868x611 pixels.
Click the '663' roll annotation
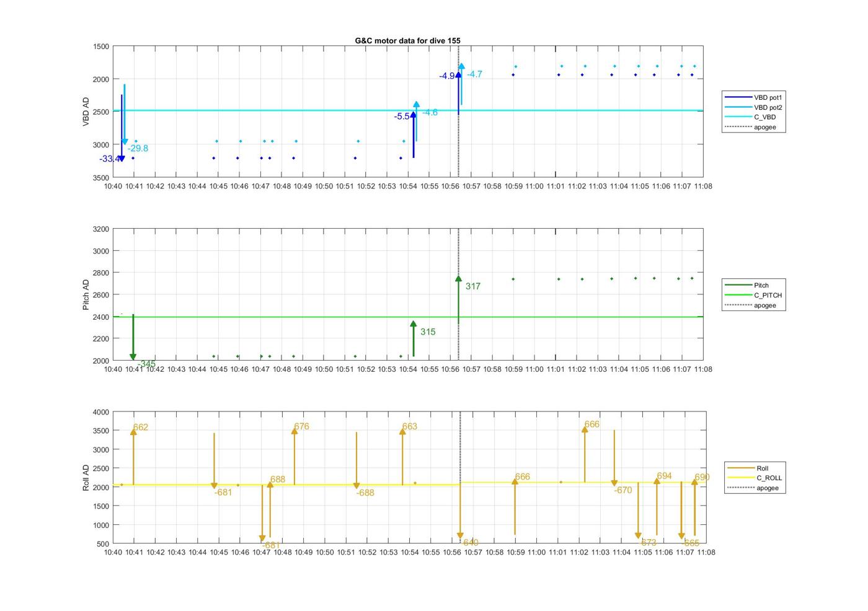410,426
